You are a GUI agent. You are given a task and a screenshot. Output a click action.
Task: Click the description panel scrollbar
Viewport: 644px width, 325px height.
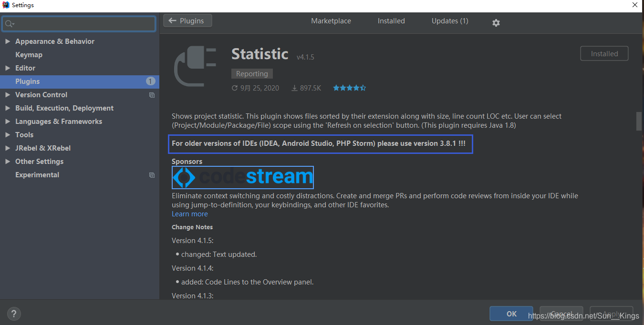(x=639, y=121)
